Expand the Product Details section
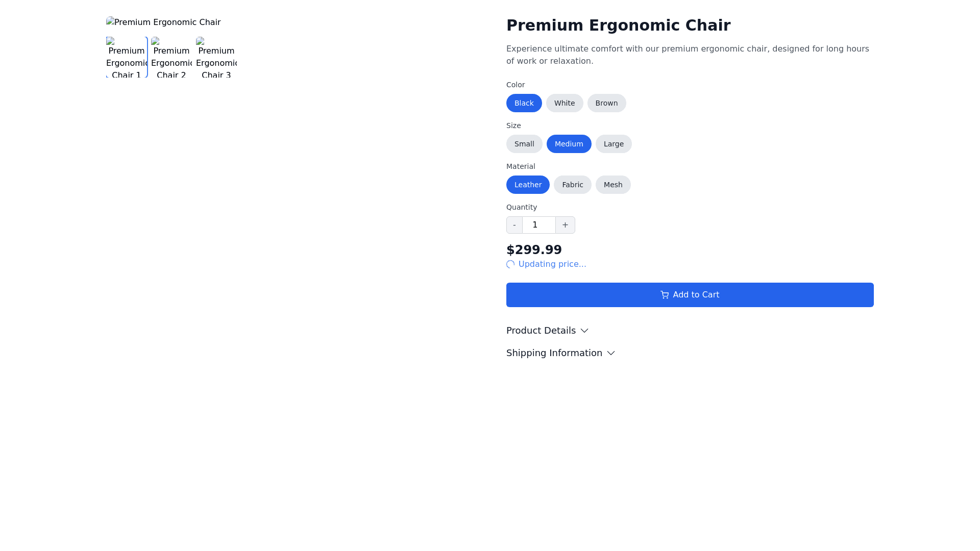This screenshot has height=551, width=980. 541,331
